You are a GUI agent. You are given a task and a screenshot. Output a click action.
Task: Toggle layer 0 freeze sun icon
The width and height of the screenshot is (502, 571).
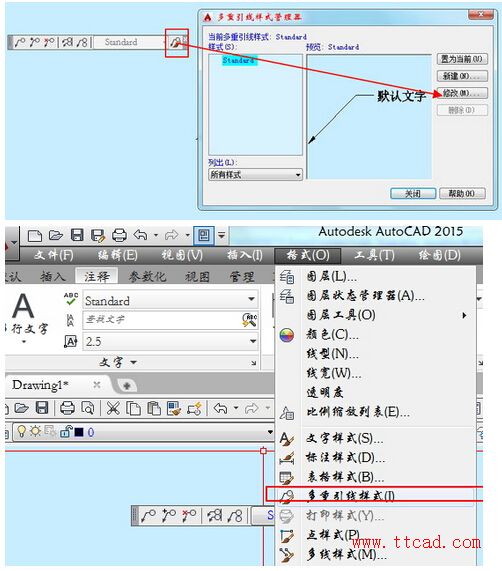[35, 432]
